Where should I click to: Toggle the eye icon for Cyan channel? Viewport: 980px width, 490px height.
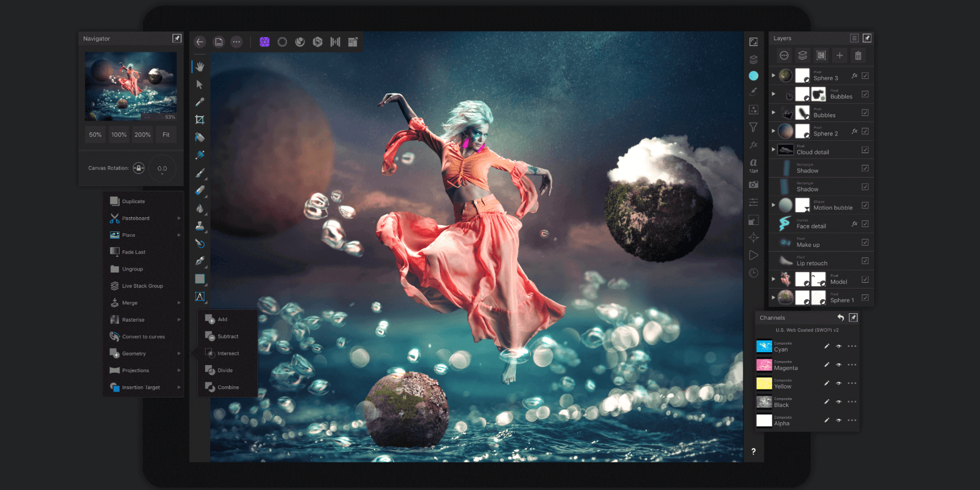(x=839, y=346)
